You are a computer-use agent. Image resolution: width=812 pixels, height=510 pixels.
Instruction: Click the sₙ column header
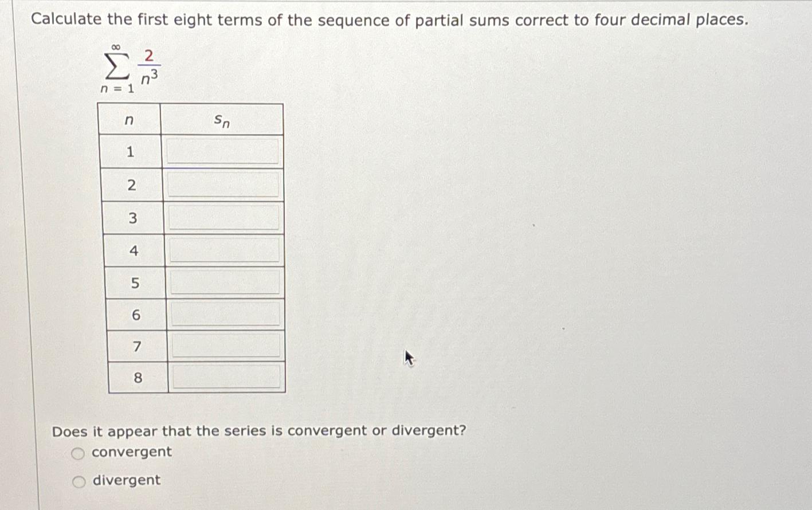coord(222,119)
